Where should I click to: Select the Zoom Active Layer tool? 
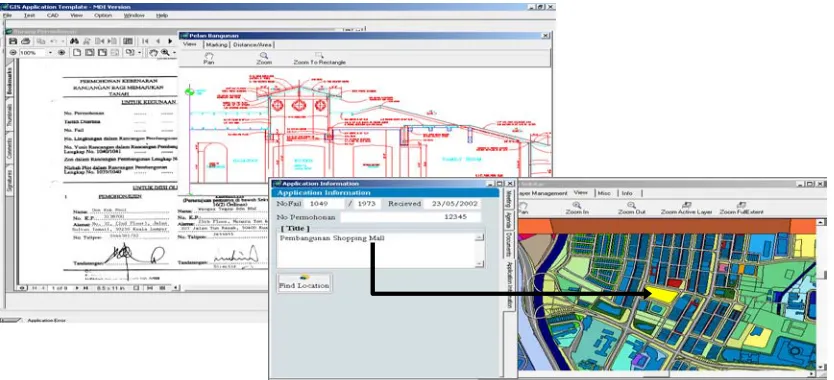click(686, 208)
